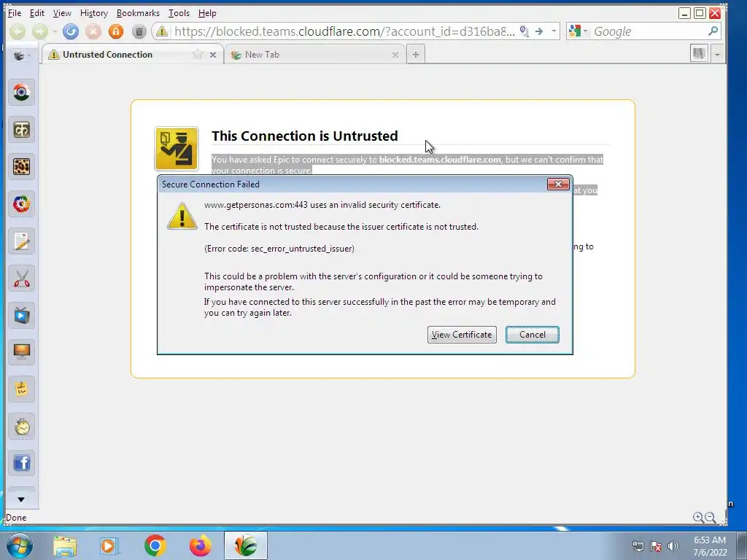The height and width of the screenshot is (560, 747).
Task: Open the India flag sidebar app
Action: click(x=21, y=93)
